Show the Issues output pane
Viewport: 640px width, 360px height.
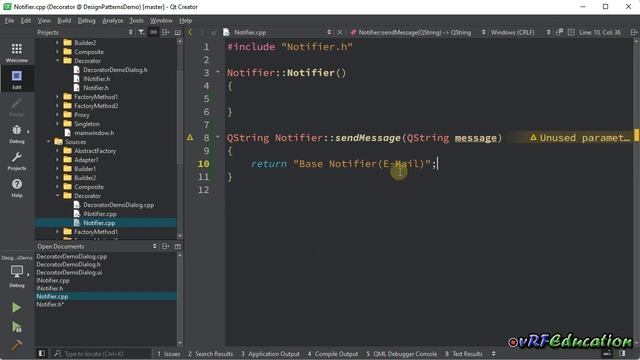[x=168, y=354]
